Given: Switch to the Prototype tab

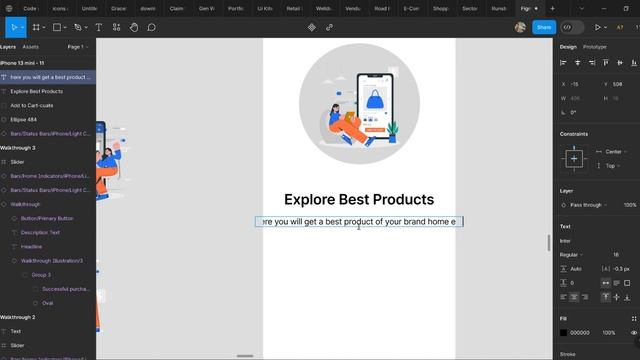Looking at the screenshot, I should point(595,47).
